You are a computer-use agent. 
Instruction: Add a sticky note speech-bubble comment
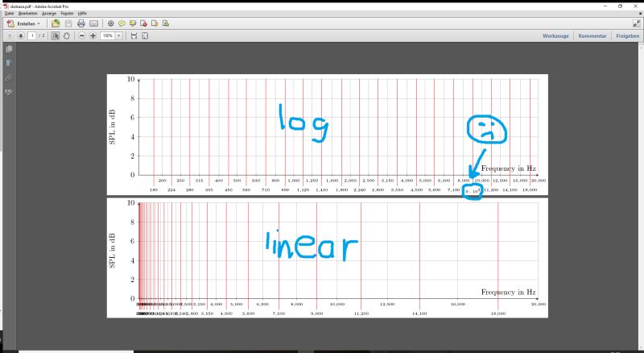122,23
